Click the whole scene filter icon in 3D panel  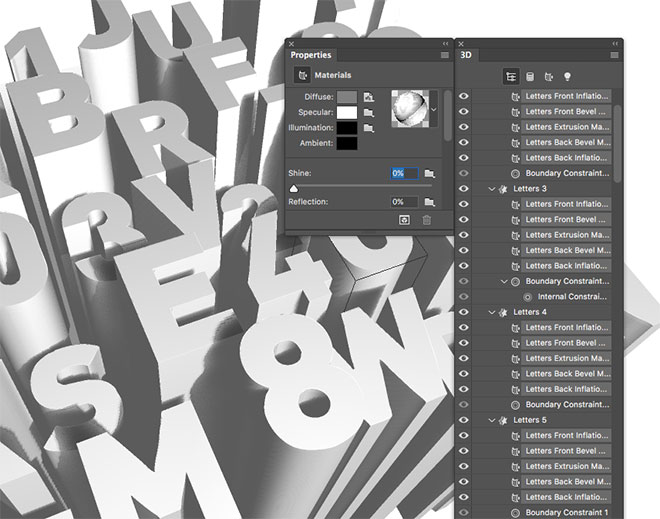pyautogui.click(x=511, y=76)
